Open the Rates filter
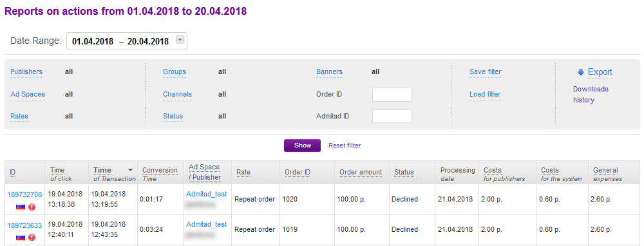Viewport: 644px width, 246px height. (19, 116)
